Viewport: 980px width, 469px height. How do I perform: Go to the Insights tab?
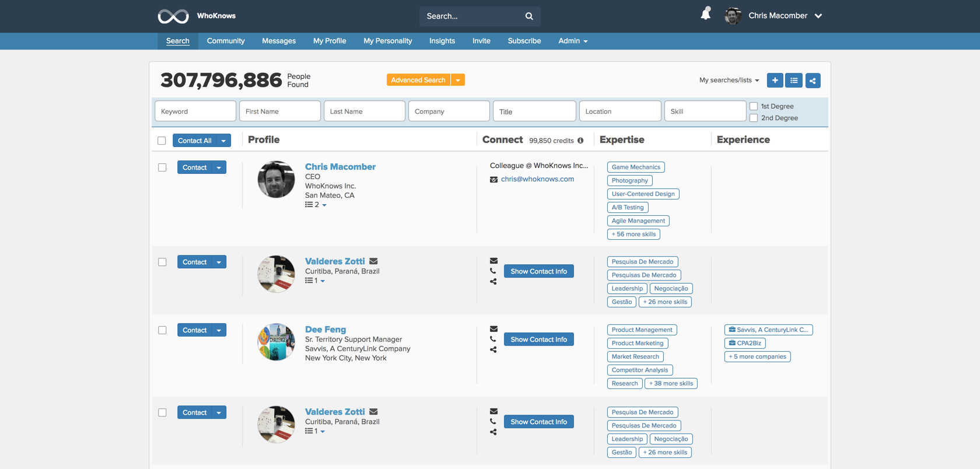[442, 41]
